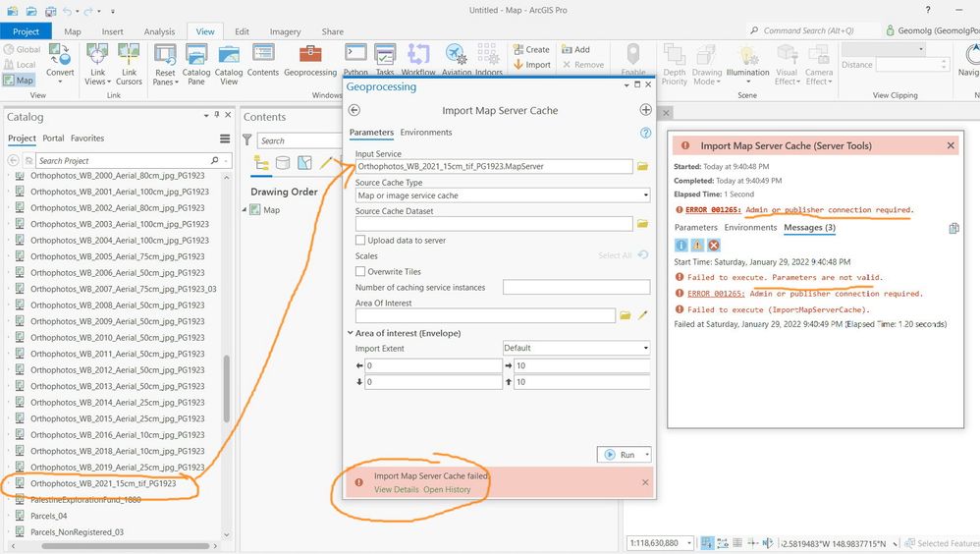Image resolution: width=980 pixels, height=554 pixels.
Task: Open Catalog pane options dropdown arrow
Action: pos(206,116)
